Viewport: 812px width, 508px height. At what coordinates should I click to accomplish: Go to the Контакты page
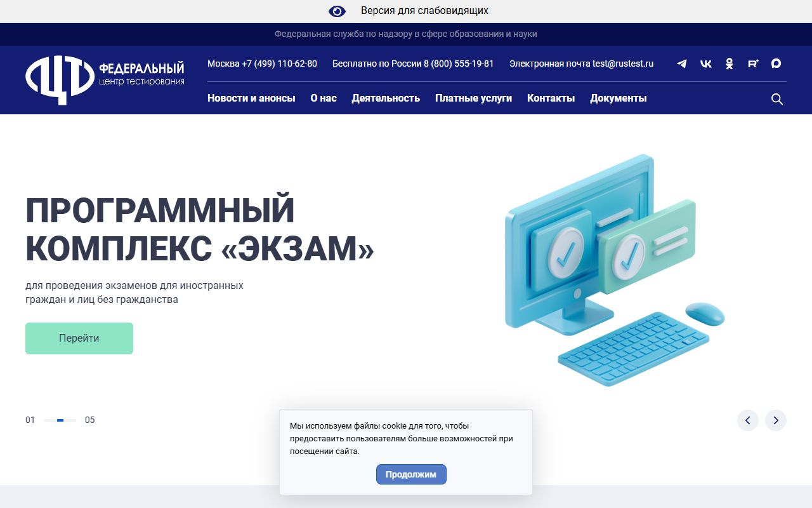pos(551,98)
